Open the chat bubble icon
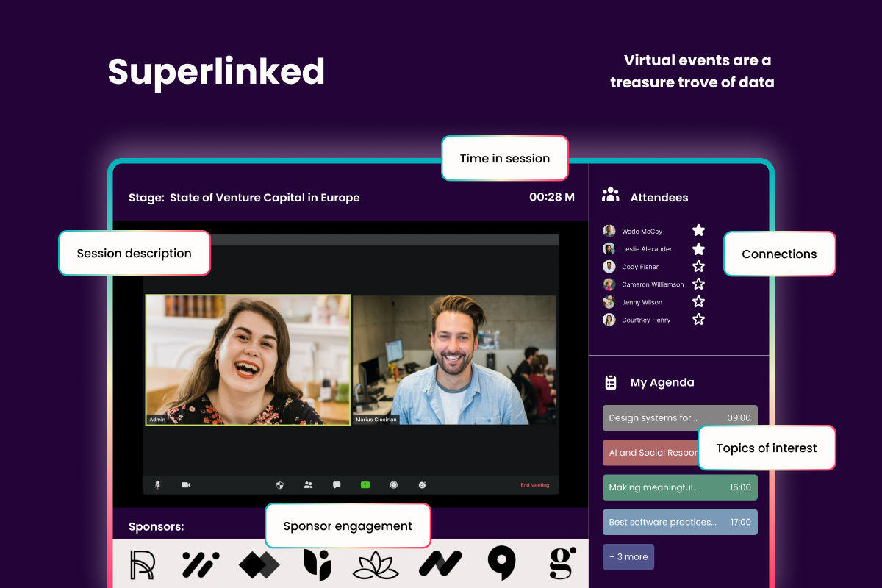 [337, 485]
